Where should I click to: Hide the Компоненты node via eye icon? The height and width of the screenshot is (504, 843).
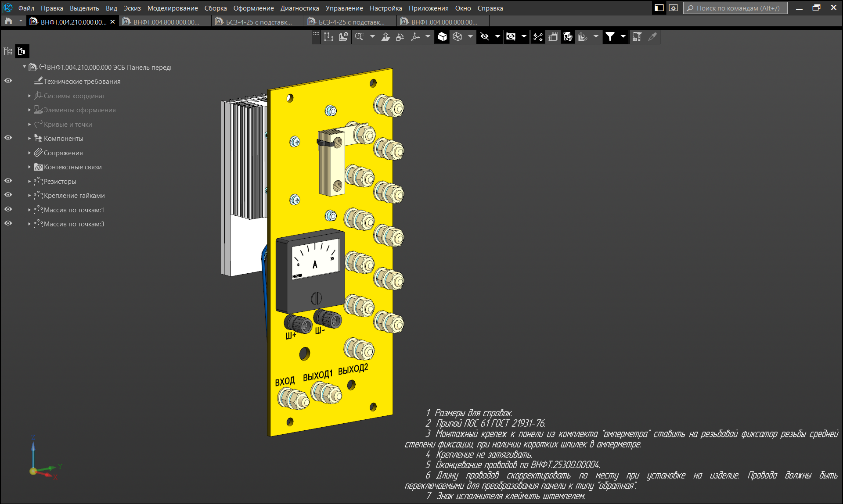[8, 138]
